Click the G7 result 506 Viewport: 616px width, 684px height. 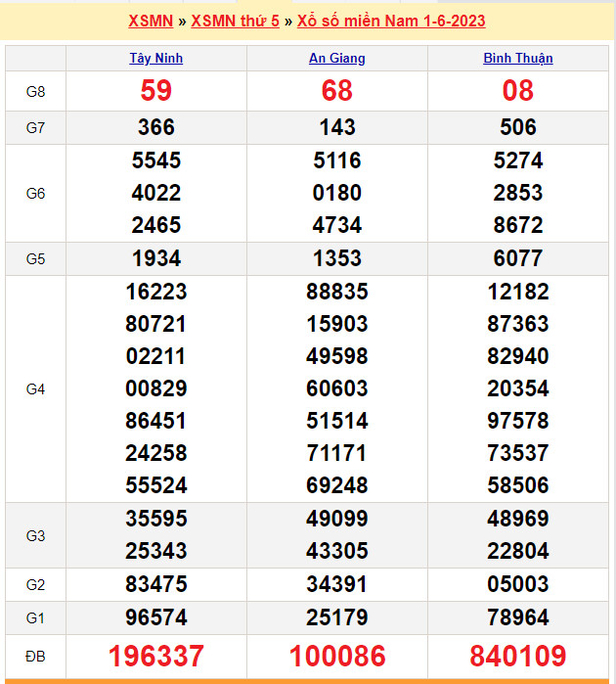[518, 127]
